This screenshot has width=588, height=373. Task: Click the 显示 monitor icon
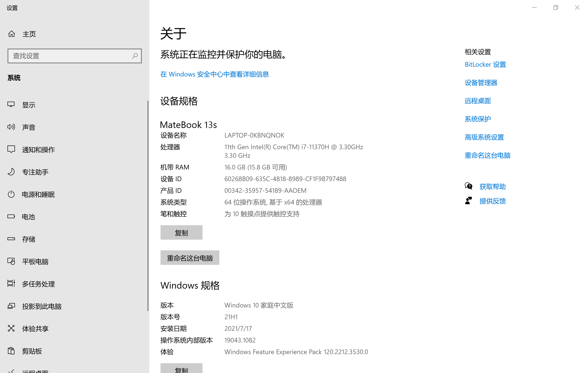point(11,105)
